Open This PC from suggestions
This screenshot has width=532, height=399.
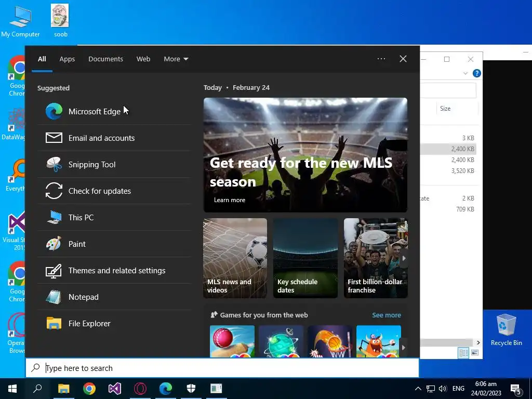pos(114,217)
